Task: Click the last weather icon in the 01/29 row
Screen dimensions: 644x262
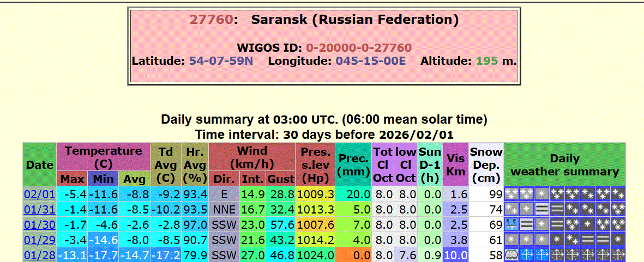Action: pyautogui.click(x=618, y=240)
